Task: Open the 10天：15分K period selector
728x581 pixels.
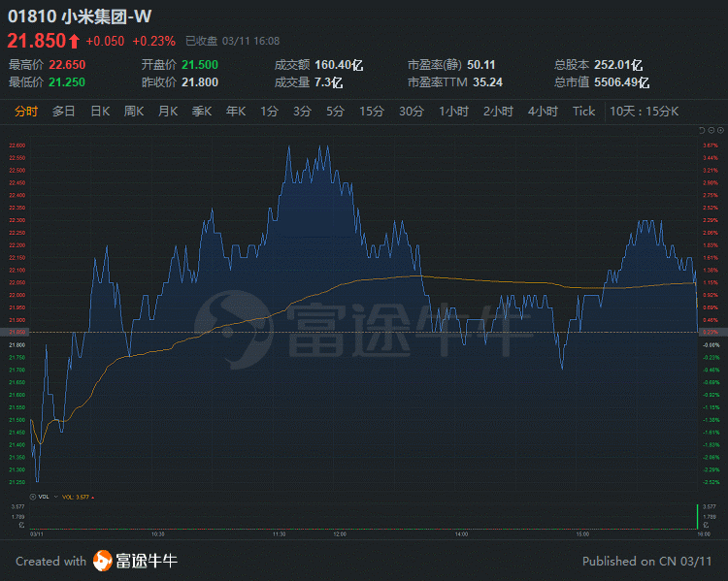Action: [x=644, y=112]
